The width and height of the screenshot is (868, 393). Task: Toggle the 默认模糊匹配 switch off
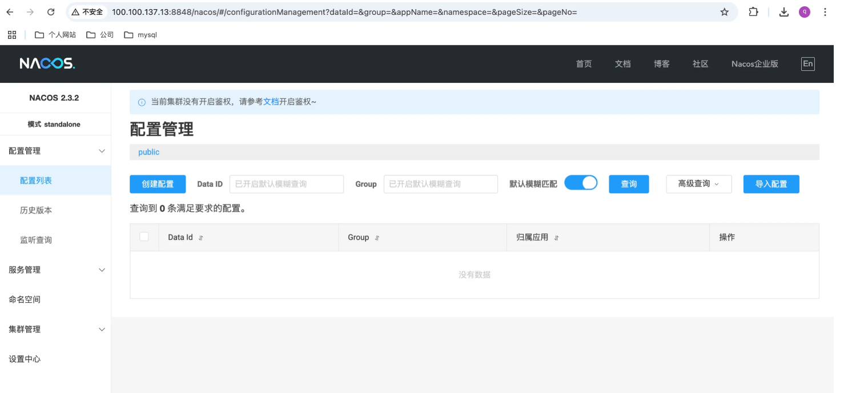(x=581, y=183)
